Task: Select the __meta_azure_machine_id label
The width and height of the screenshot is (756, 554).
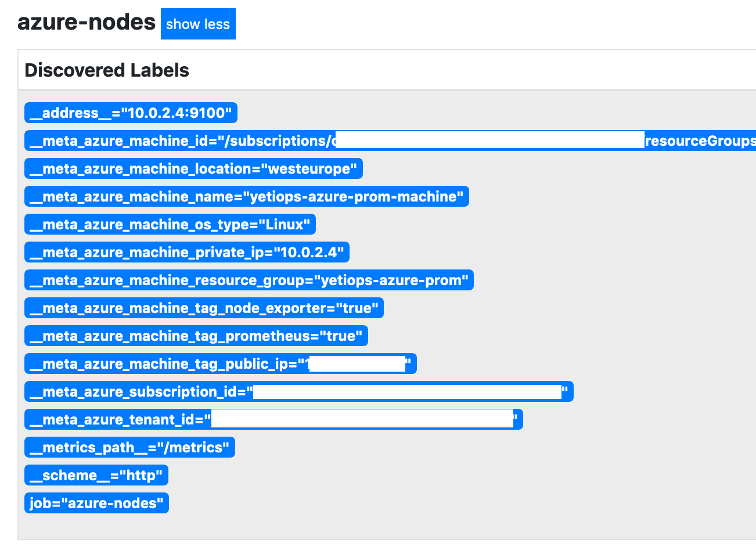Action: pyautogui.click(x=174, y=141)
